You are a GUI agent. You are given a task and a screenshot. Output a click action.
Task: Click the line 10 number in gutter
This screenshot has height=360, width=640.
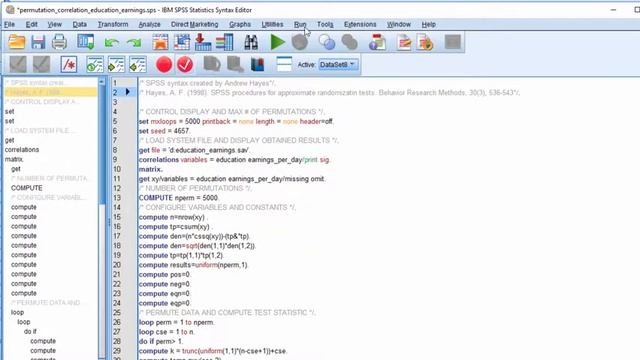coord(117,169)
